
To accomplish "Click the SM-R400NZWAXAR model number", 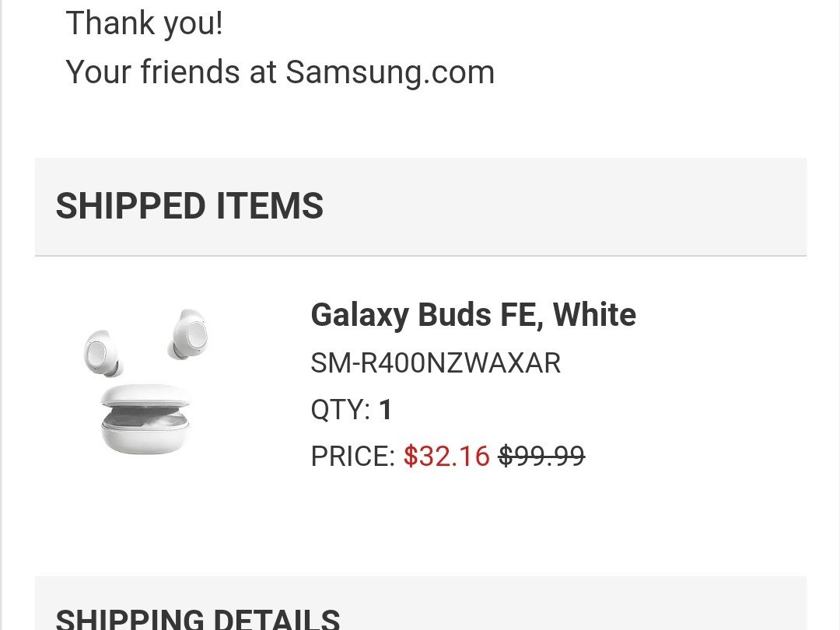I will click(436, 363).
